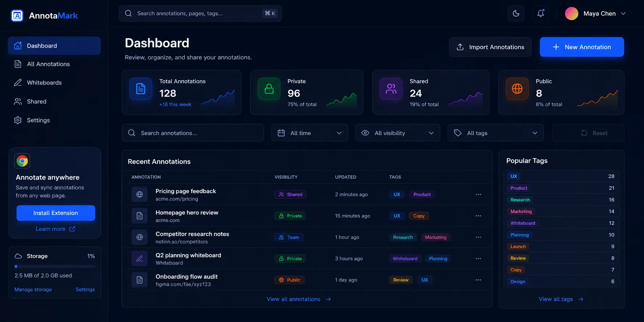Open Onboarding flow audit annotation title
Screen dimensions: 644x322
[x=187, y=277]
